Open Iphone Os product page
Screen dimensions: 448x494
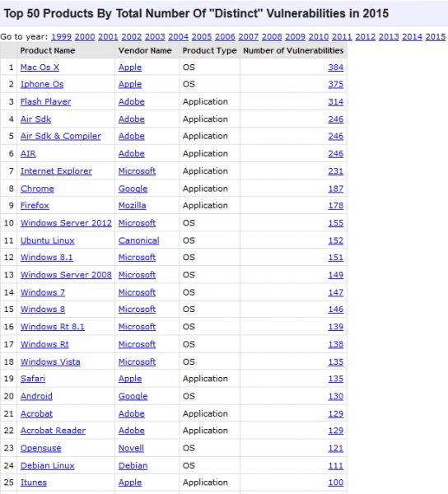42,85
